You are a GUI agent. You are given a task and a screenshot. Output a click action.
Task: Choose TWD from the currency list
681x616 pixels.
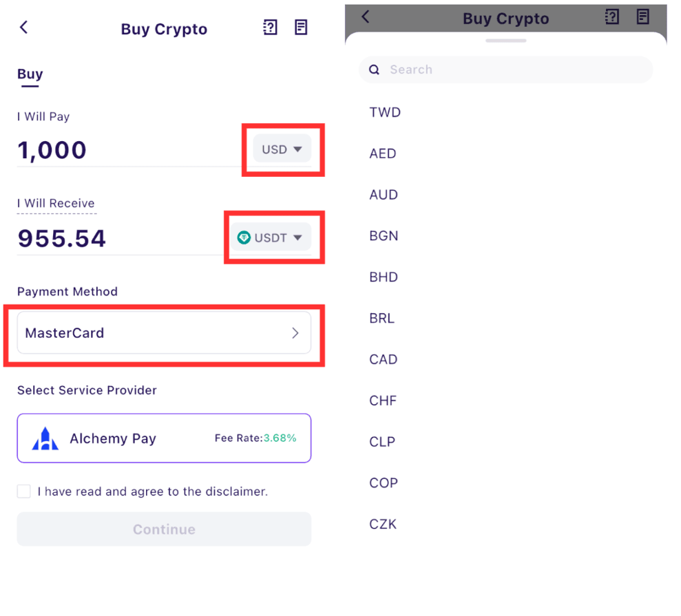coord(385,112)
